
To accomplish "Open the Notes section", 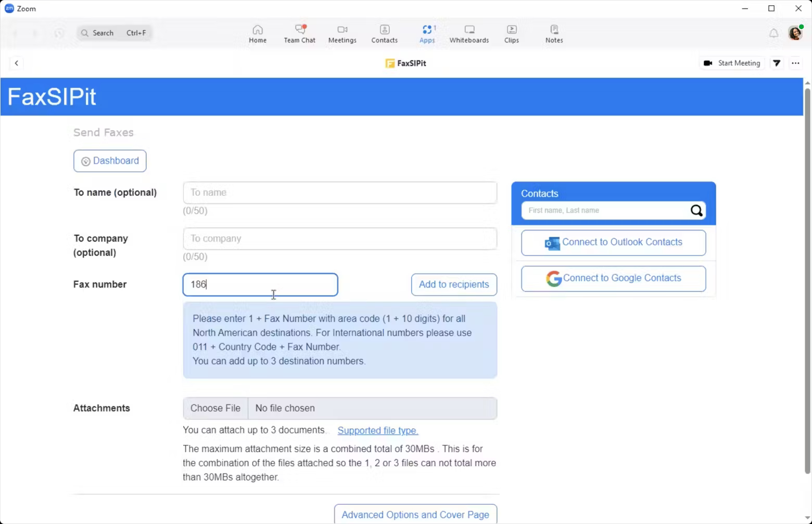I will (x=554, y=34).
